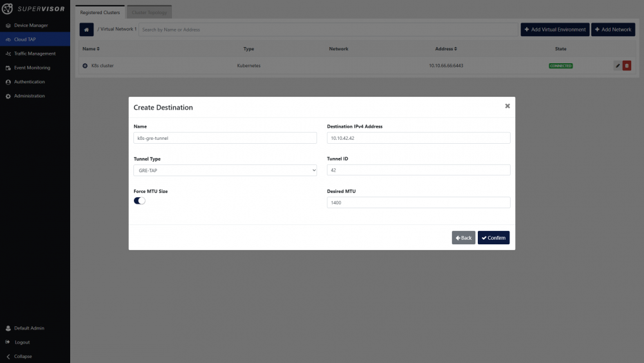The height and width of the screenshot is (363, 644).
Task: Click Add Virtual Environment button
Action: tap(554, 30)
